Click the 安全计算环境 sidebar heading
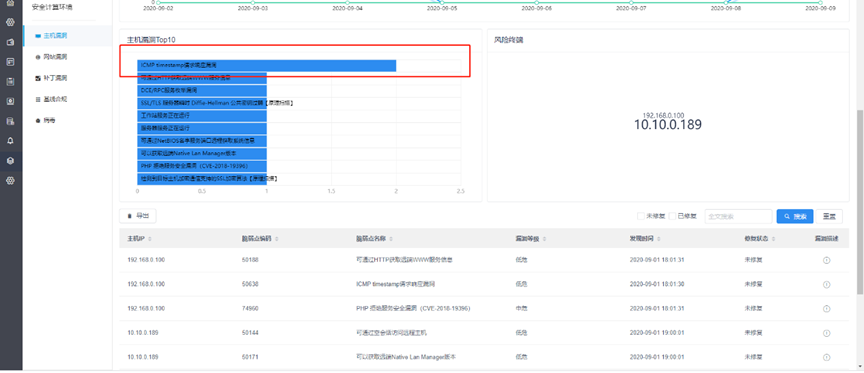 pos(52,8)
